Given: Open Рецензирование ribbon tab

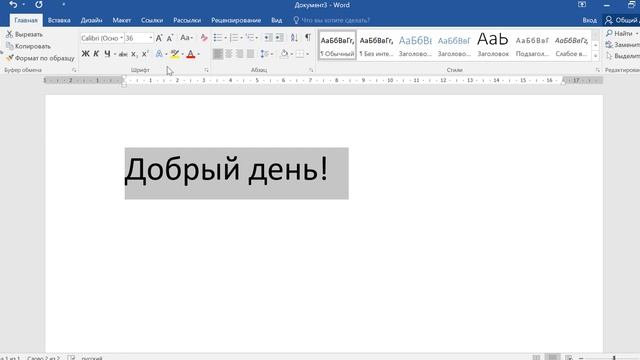Looking at the screenshot, I should click(x=236, y=20).
